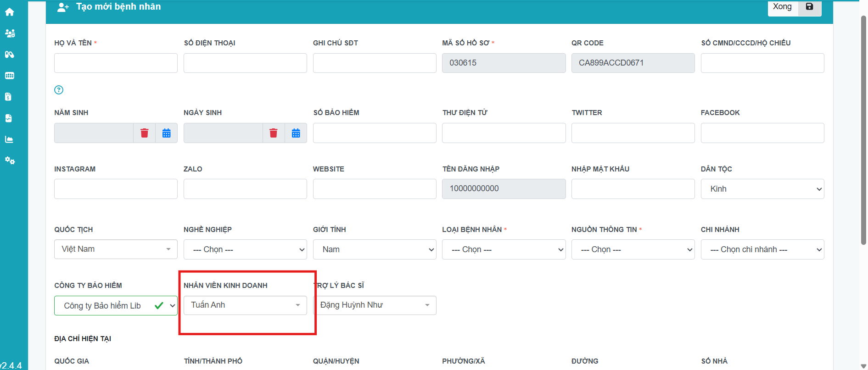Expand the Loại Bệnh Nhân dropdown

click(x=504, y=249)
